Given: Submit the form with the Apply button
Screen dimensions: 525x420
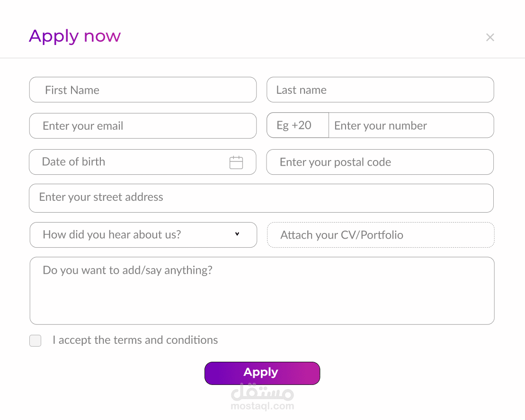Looking at the screenshot, I should click(262, 373).
